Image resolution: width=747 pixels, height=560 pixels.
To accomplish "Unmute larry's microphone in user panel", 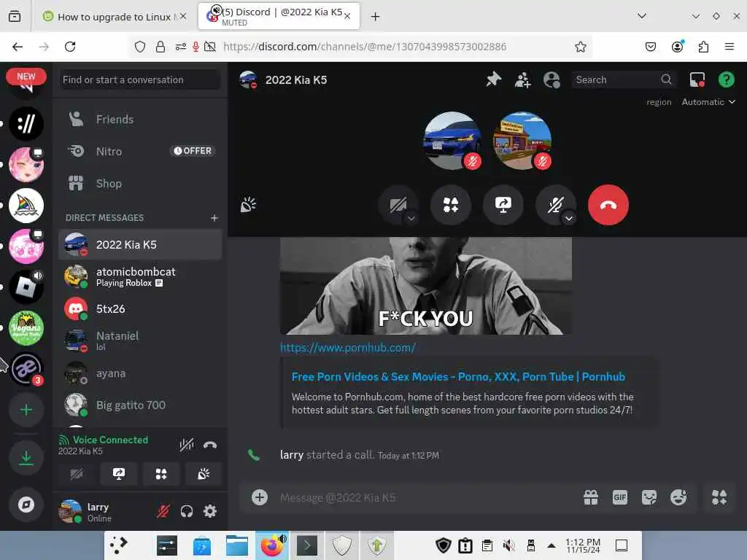I will pos(163,511).
